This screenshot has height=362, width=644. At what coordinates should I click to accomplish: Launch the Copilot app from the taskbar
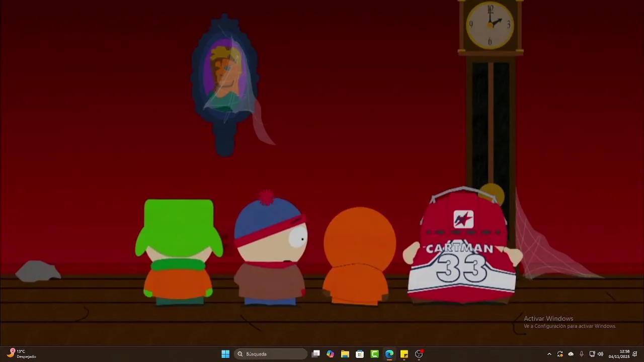coord(330,354)
